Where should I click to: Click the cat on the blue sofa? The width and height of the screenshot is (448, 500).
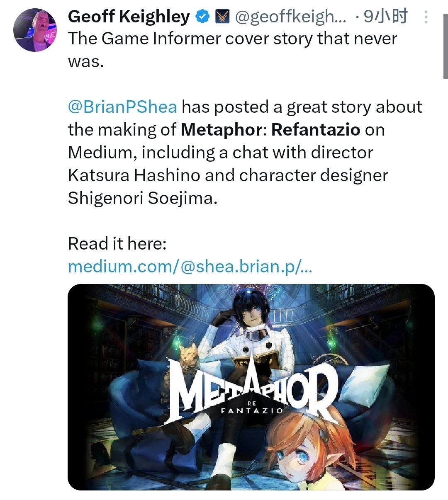tap(189, 357)
